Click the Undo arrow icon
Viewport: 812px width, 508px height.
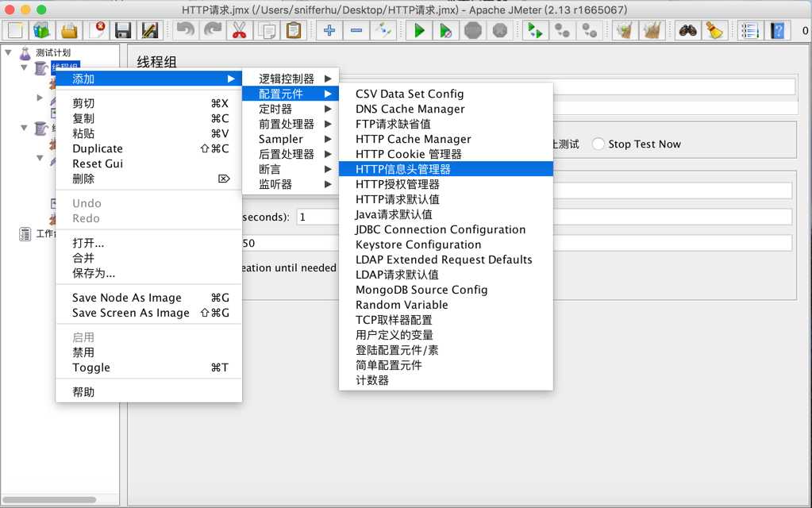pos(186,30)
